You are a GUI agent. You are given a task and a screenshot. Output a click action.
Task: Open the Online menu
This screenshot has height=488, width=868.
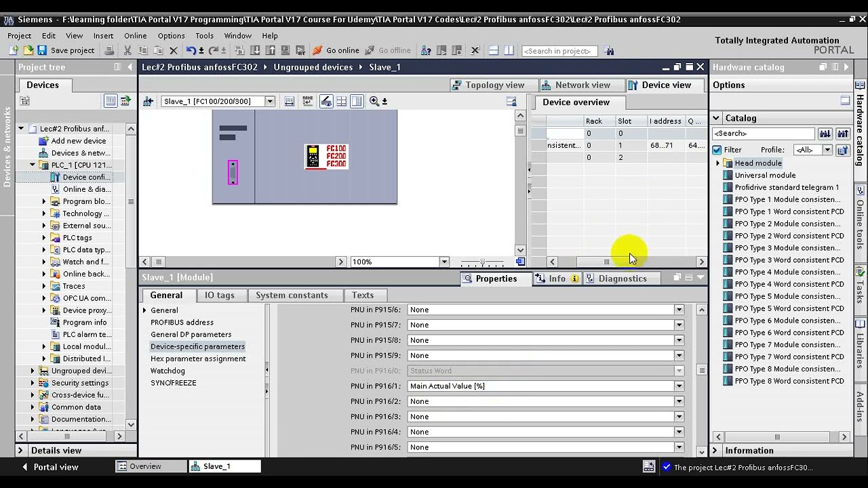[x=136, y=35]
